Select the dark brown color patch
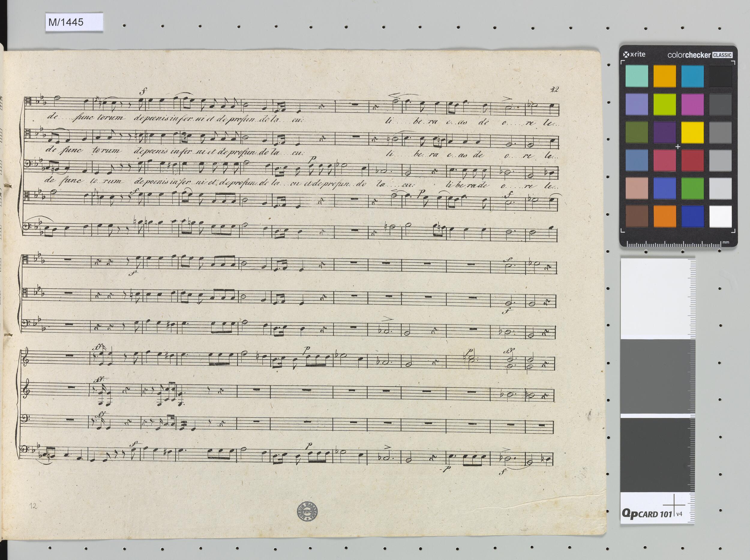This screenshot has width=750, height=560. point(637,216)
